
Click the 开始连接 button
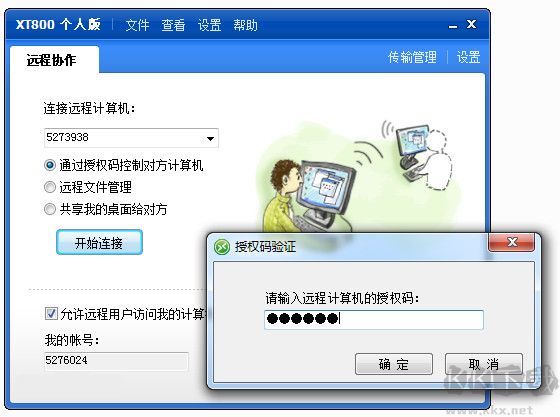[x=99, y=242]
